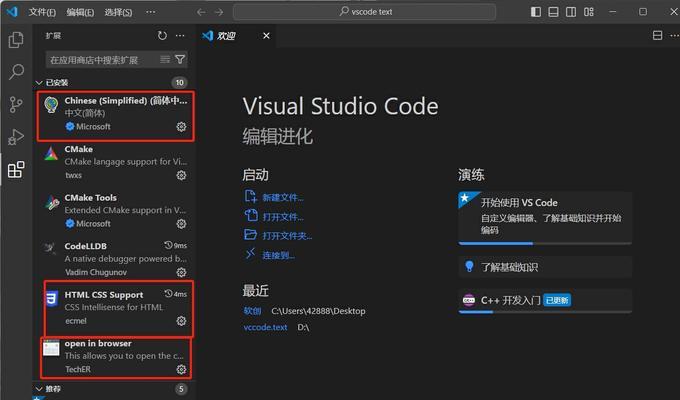Split the editor layout icon
680x400 pixels.
657,36
